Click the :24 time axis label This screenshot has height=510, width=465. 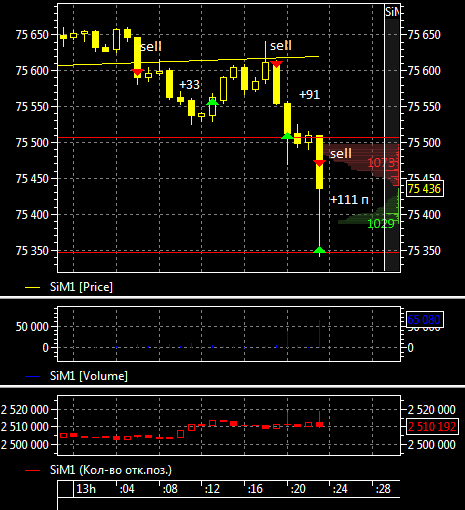340,489
